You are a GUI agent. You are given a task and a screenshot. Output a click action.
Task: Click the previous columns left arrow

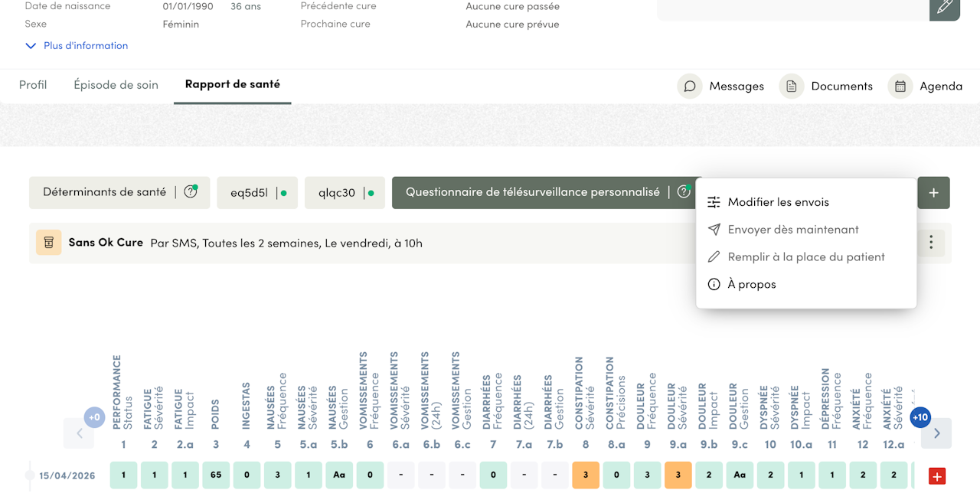[79, 433]
